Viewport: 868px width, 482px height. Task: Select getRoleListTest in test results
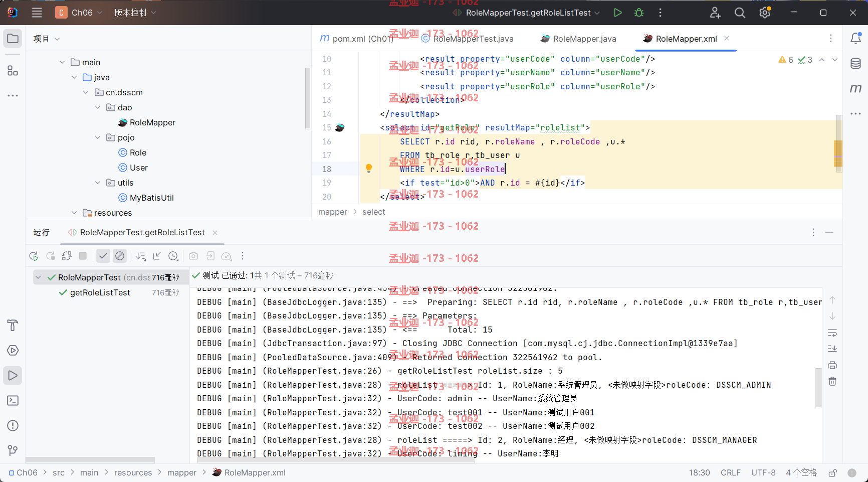coord(100,292)
